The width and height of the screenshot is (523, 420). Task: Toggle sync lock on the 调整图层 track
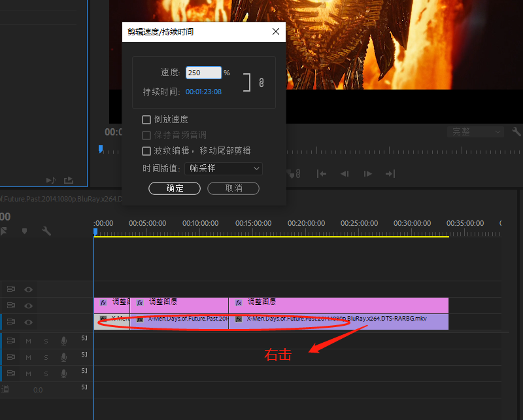tap(11, 306)
